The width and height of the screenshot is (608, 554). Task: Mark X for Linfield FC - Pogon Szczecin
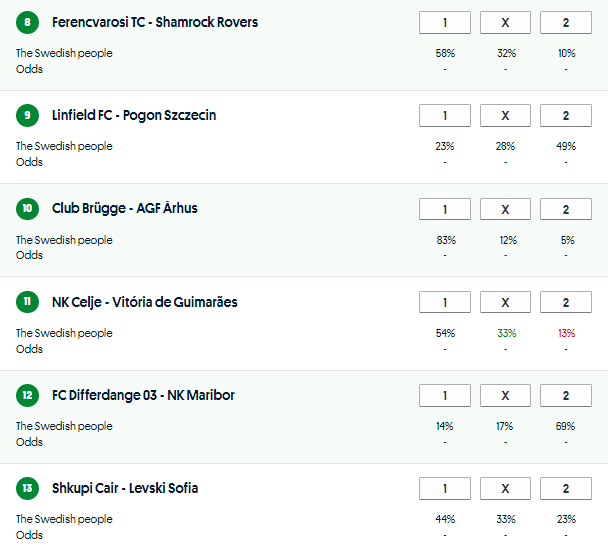[x=505, y=116]
